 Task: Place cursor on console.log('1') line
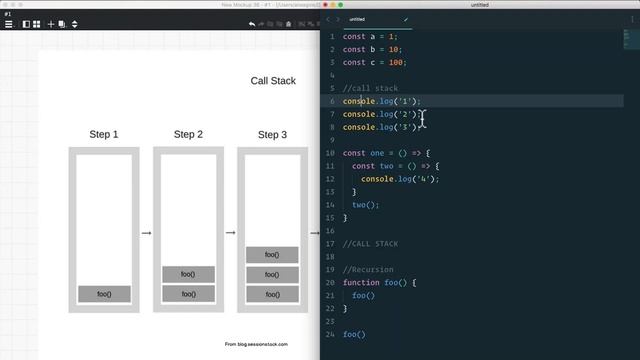pyautogui.click(x=381, y=101)
